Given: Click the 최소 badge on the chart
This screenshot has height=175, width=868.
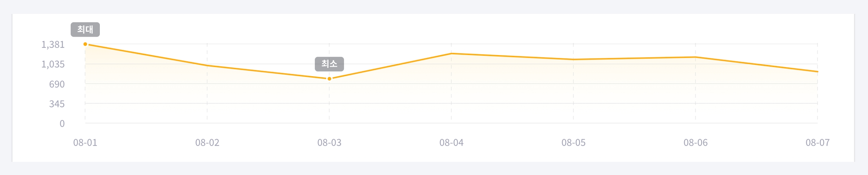Looking at the screenshot, I should (329, 64).
